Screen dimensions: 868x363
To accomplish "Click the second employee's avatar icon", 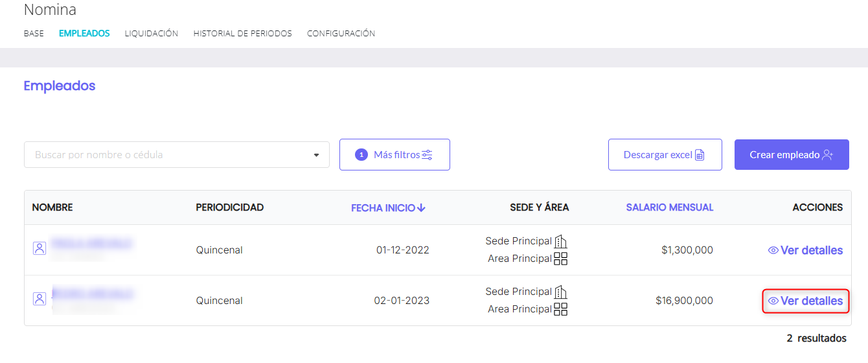I will tap(40, 299).
